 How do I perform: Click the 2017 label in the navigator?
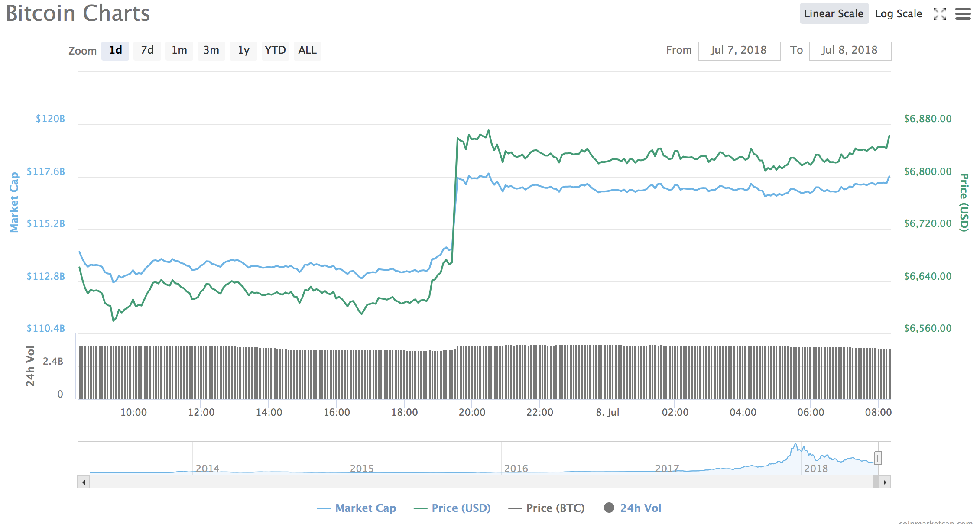click(x=667, y=468)
